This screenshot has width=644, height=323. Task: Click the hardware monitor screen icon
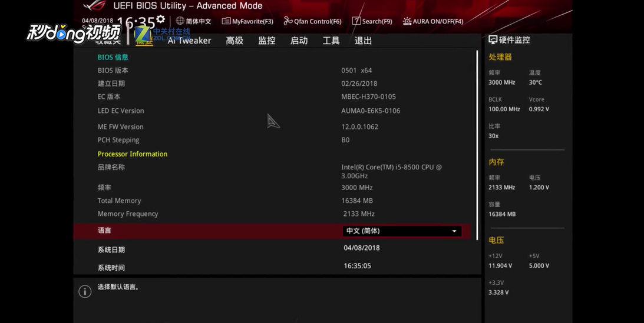(493, 40)
